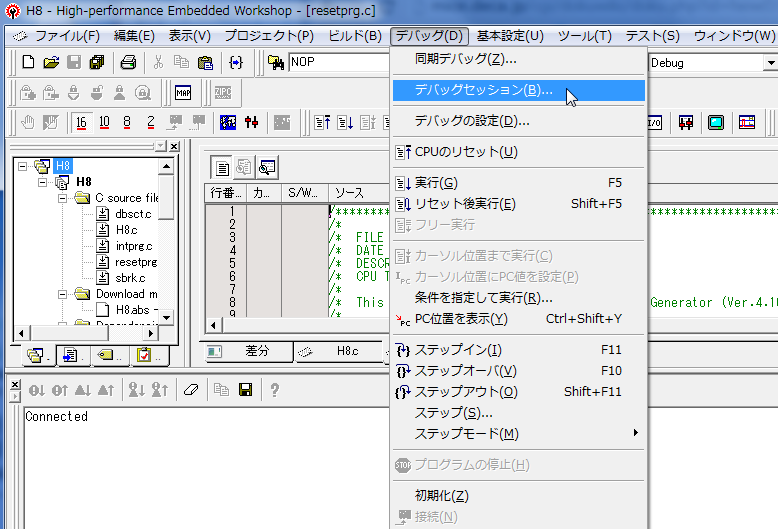The width and height of the screenshot is (778, 529).
Task: Open the MAP view icon
Action: click(x=183, y=93)
